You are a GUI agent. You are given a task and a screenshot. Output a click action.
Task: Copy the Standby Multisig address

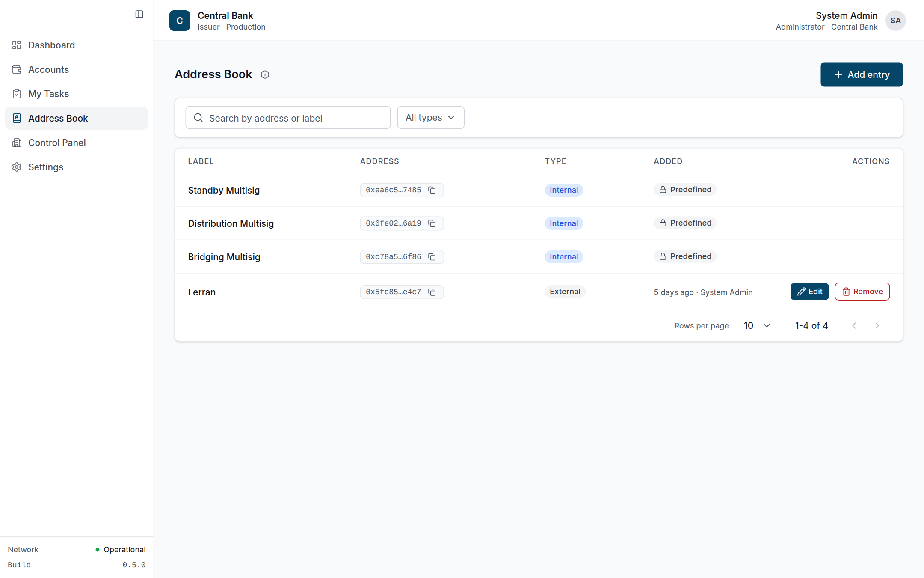click(x=432, y=190)
